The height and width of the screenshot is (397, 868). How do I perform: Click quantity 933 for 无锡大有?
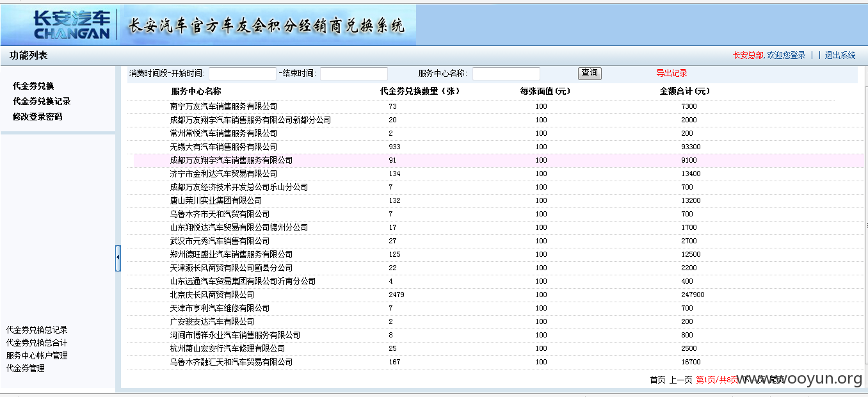point(394,147)
